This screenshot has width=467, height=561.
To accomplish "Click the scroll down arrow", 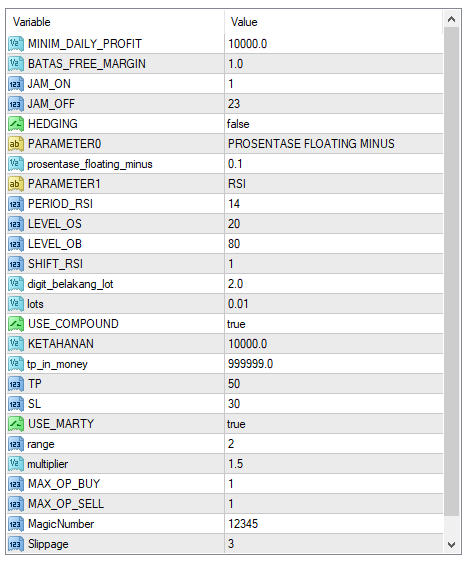I will [452, 545].
